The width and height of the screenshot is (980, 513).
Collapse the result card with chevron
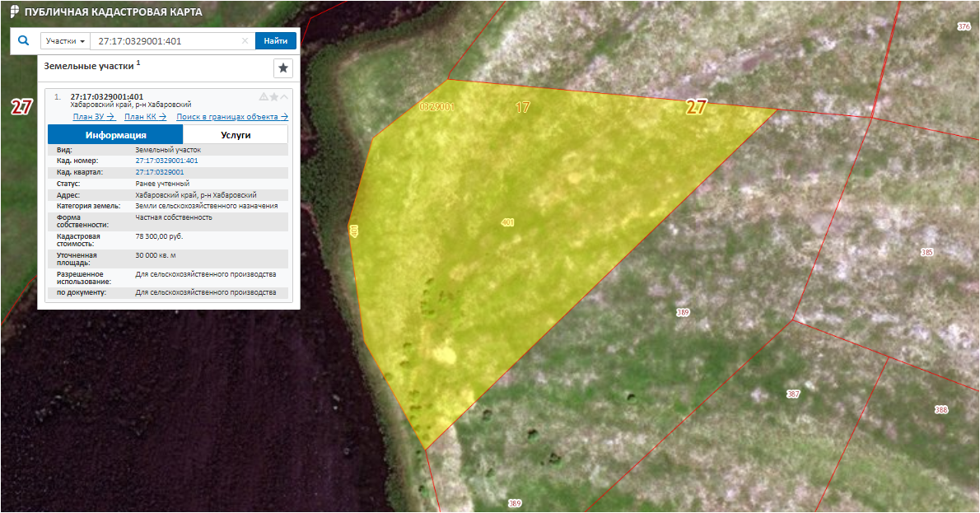tap(284, 96)
